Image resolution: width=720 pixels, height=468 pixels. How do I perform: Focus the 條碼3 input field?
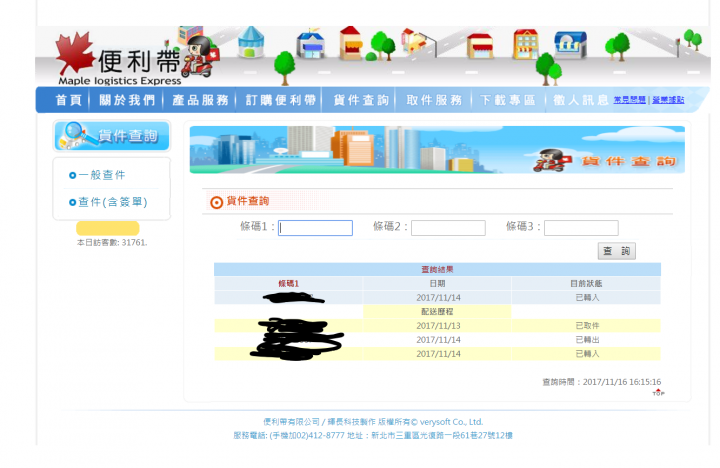tap(581, 228)
